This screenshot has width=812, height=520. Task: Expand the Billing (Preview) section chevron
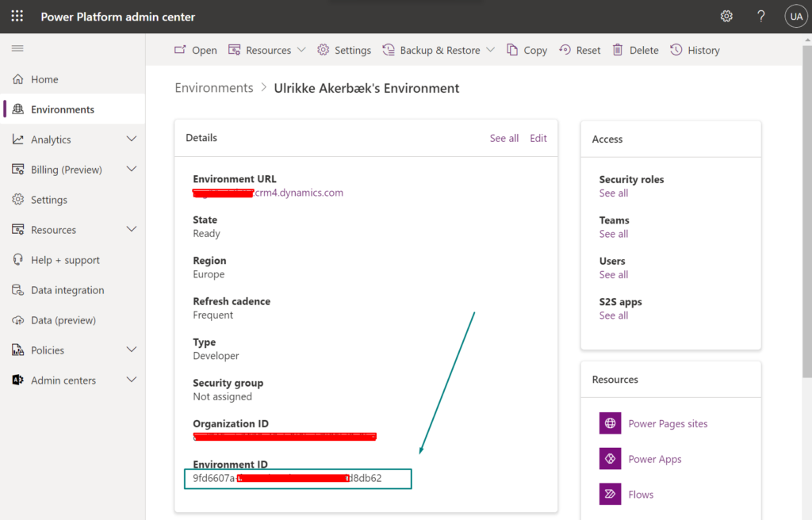(x=132, y=169)
